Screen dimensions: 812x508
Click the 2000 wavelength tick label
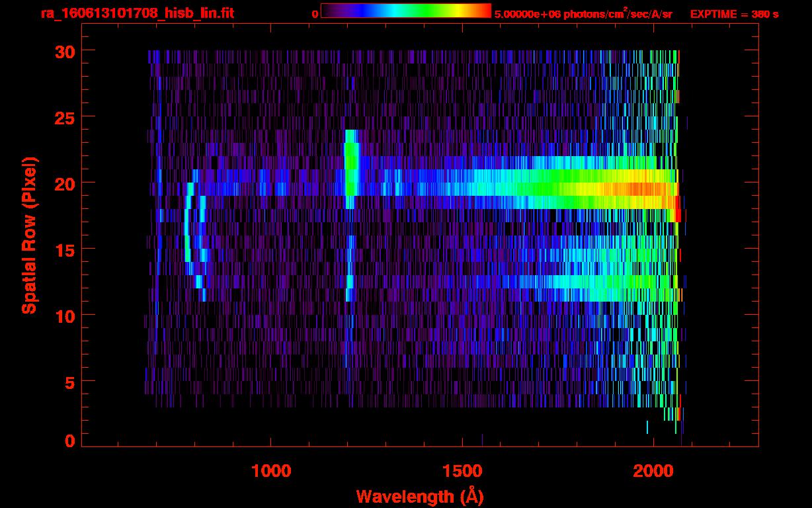pyautogui.click(x=653, y=471)
